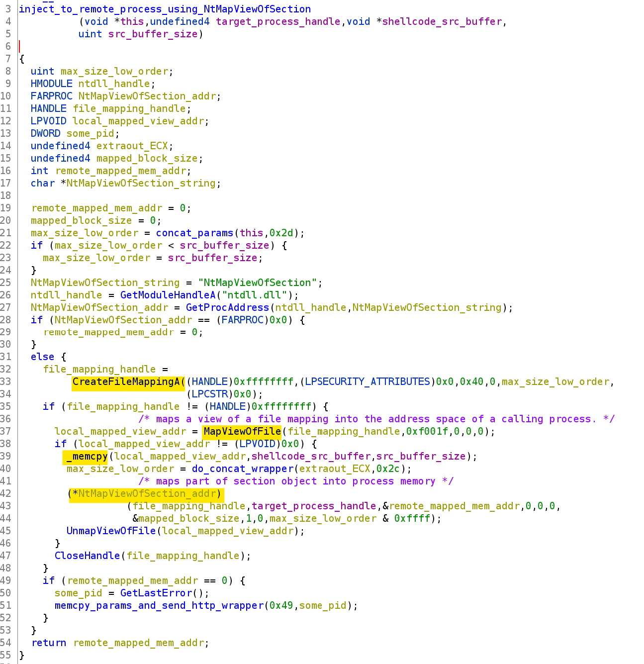
Task: Select extraout_ECX in its undefined4 declaration
Action: click(x=132, y=146)
